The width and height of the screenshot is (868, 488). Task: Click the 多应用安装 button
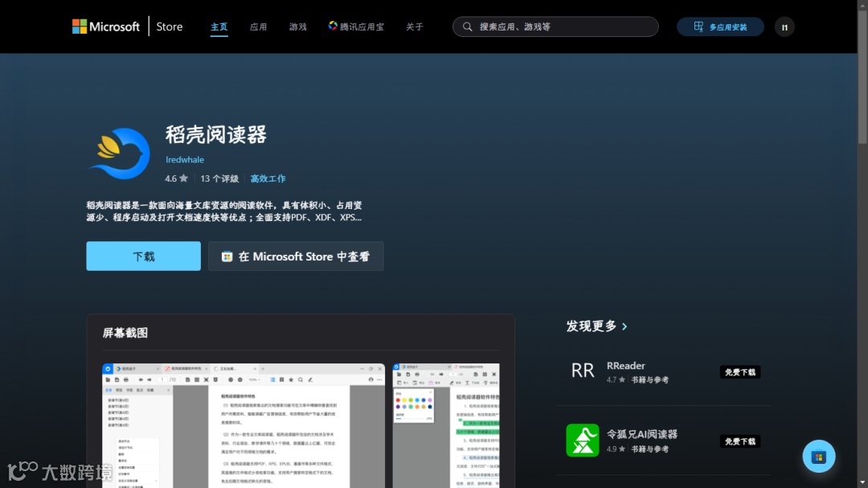(720, 27)
